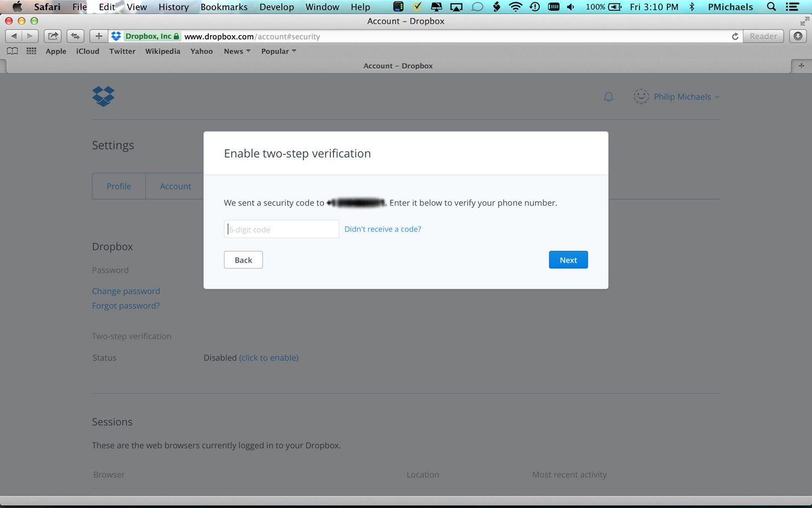The height and width of the screenshot is (508, 812).
Task: Open the Safari menu
Action: pos(47,6)
